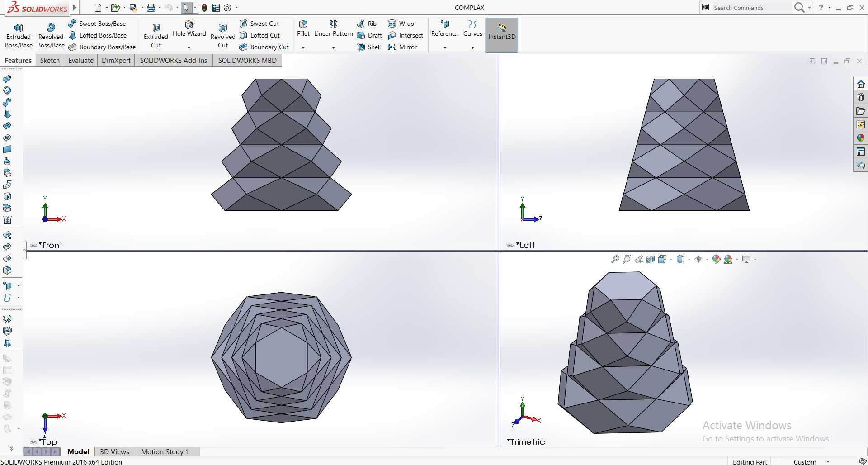Toggle the Instant3D button
868x465 pixels.
click(502, 35)
